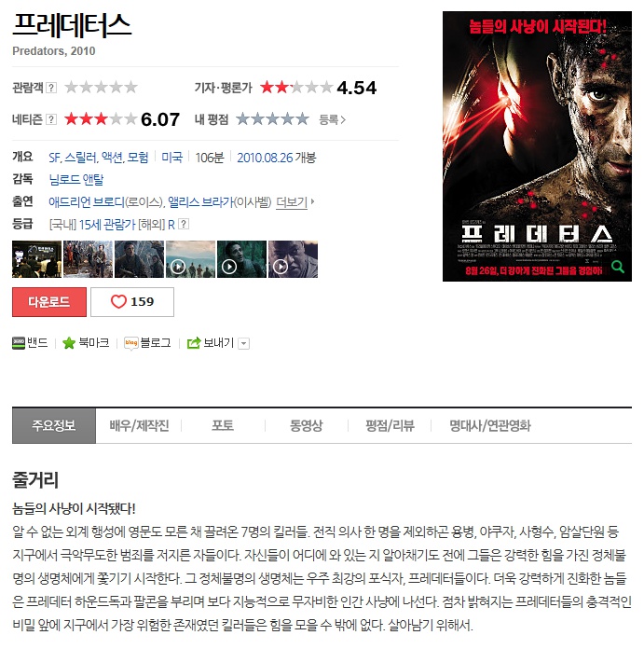Screen dimensions: 644x649
Task: Share to 블로그 with the blog icon
Action: coord(131,343)
